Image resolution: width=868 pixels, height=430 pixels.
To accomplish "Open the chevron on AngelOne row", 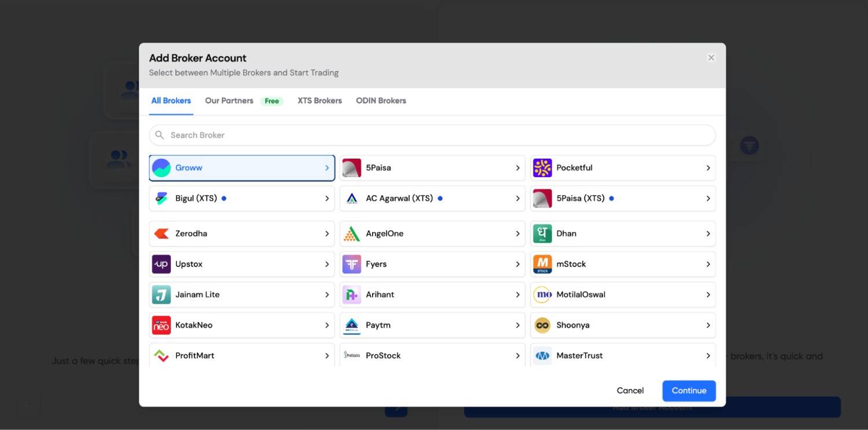I will [518, 234].
